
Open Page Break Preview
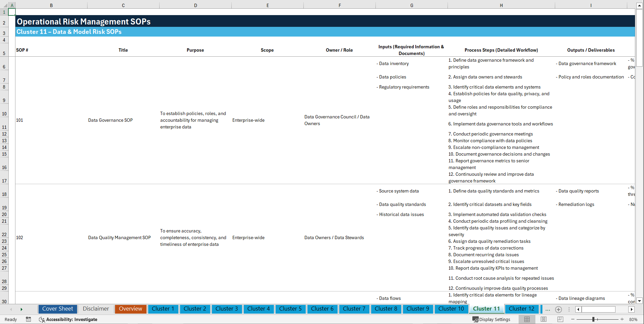(560, 319)
